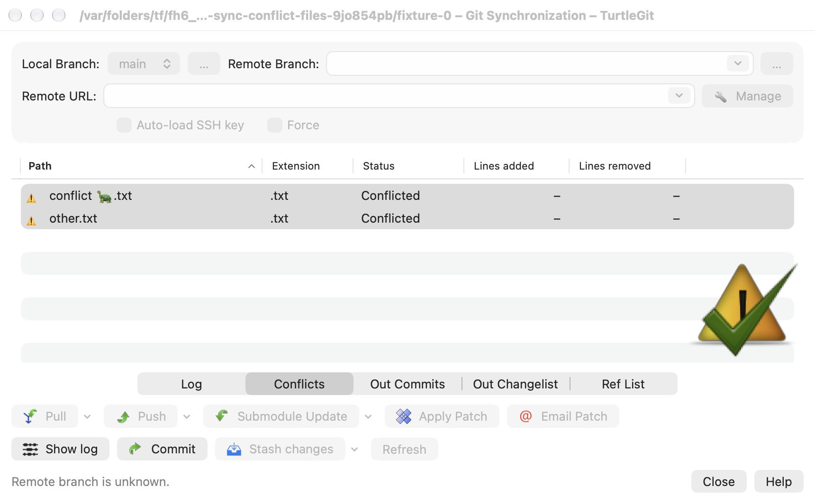815x504 pixels.
Task: Open the Submodule Update dropdown arrow
Action: 368,417
